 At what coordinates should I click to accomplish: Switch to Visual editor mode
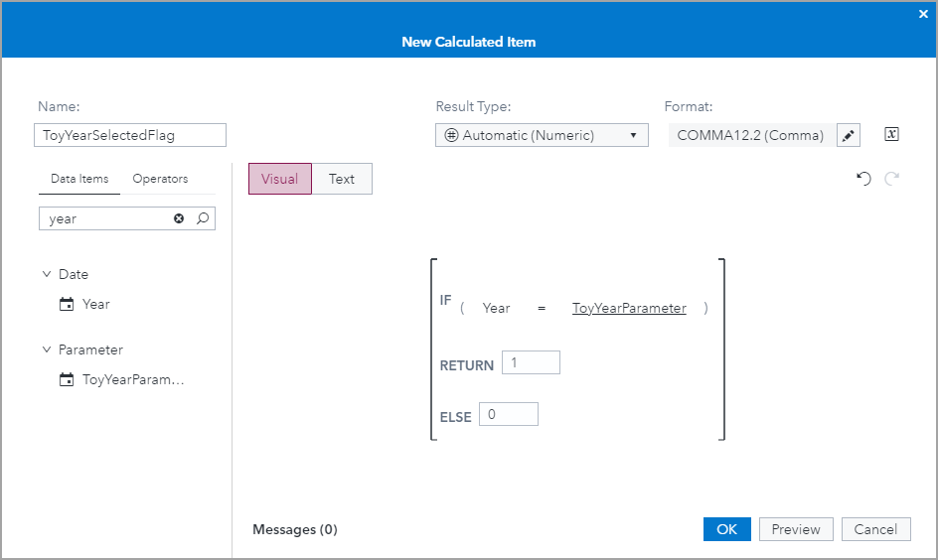point(280,179)
